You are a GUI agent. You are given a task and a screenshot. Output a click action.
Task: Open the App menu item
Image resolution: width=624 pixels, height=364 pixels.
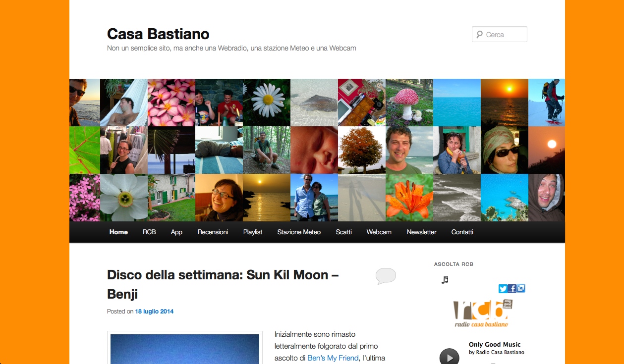pos(176,232)
